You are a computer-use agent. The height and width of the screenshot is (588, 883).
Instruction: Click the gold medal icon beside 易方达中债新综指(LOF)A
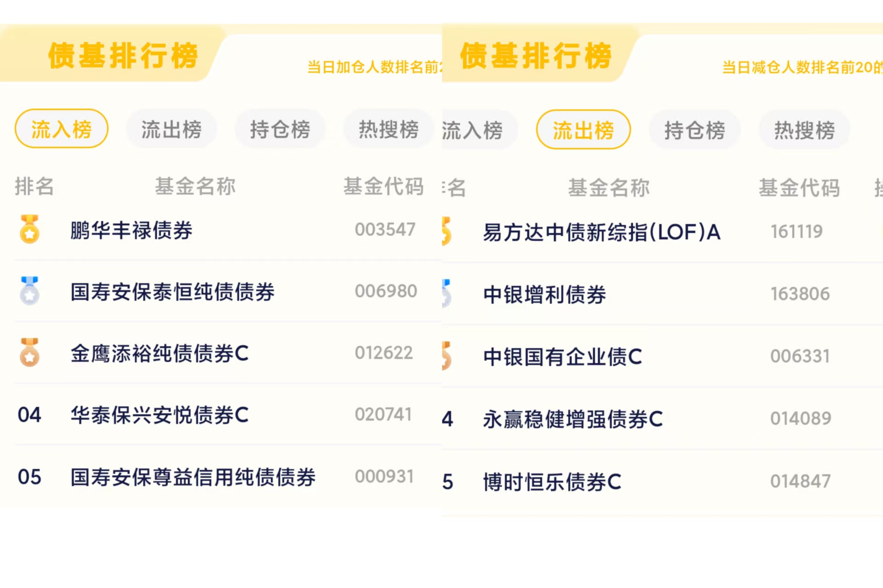[x=447, y=231]
